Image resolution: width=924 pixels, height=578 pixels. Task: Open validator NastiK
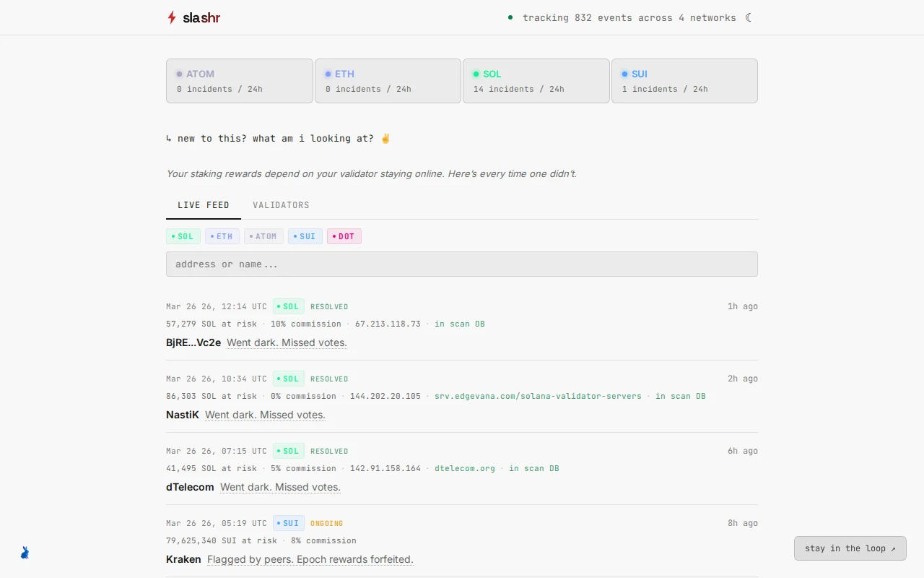(183, 415)
